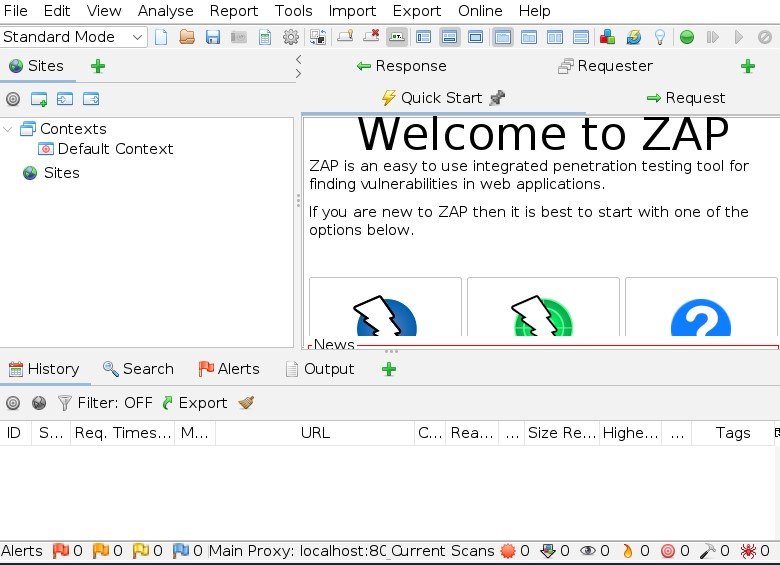Click the Export Context icon
The width and height of the screenshot is (780, 565).
pos(91,99)
